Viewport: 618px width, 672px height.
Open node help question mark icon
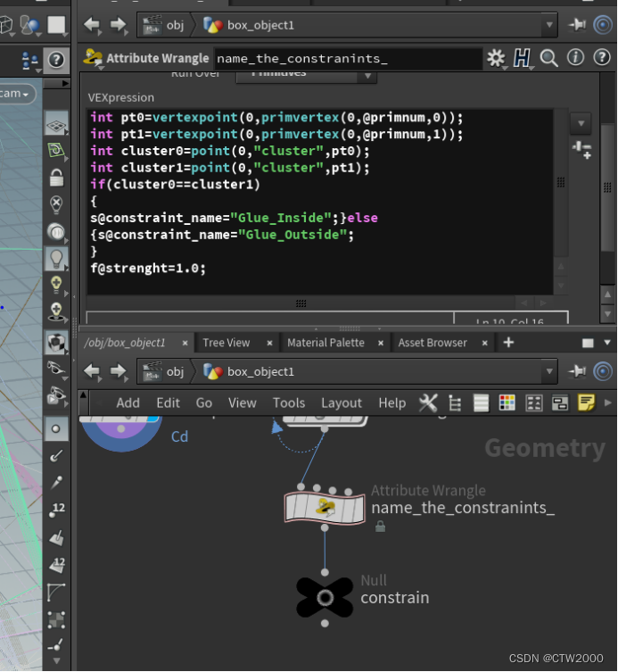click(602, 57)
